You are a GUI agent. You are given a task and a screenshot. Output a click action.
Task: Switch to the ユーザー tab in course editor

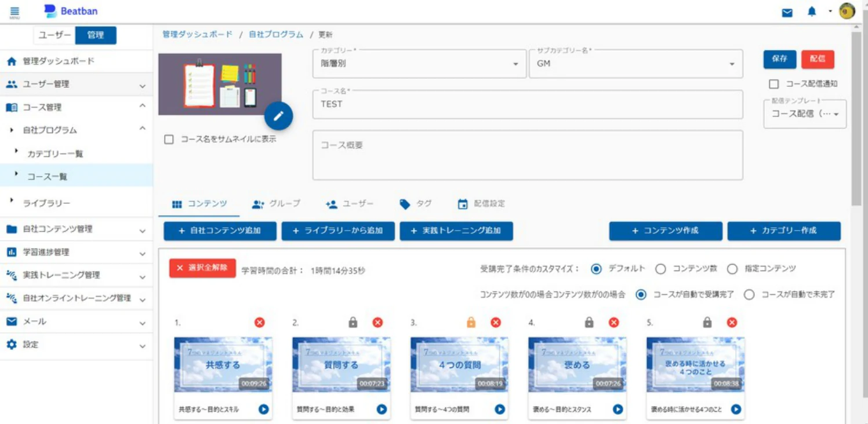(350, 204)
